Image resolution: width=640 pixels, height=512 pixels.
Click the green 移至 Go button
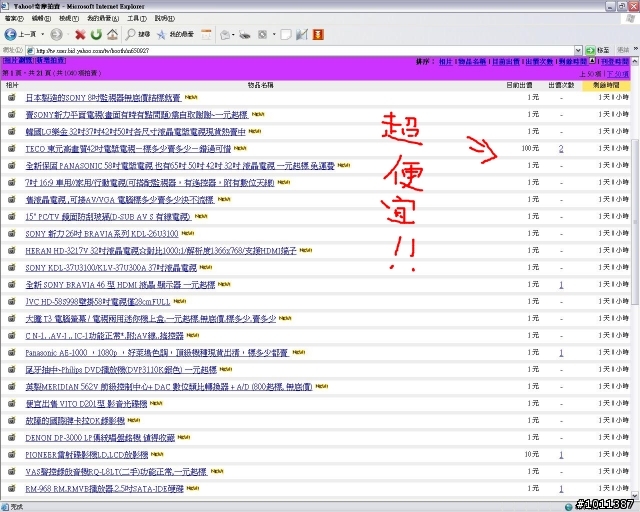[x=598, y=50]
